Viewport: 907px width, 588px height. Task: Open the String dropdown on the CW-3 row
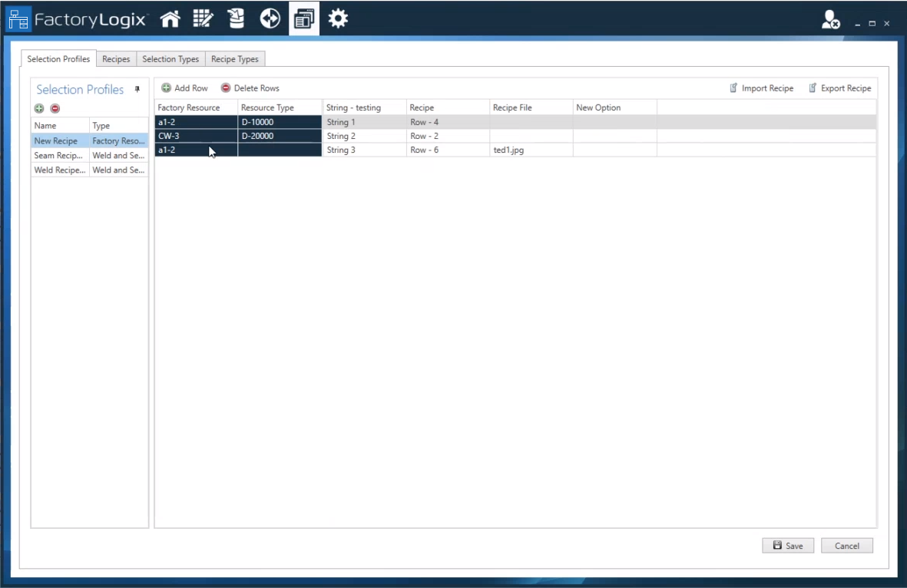point(361,136)
